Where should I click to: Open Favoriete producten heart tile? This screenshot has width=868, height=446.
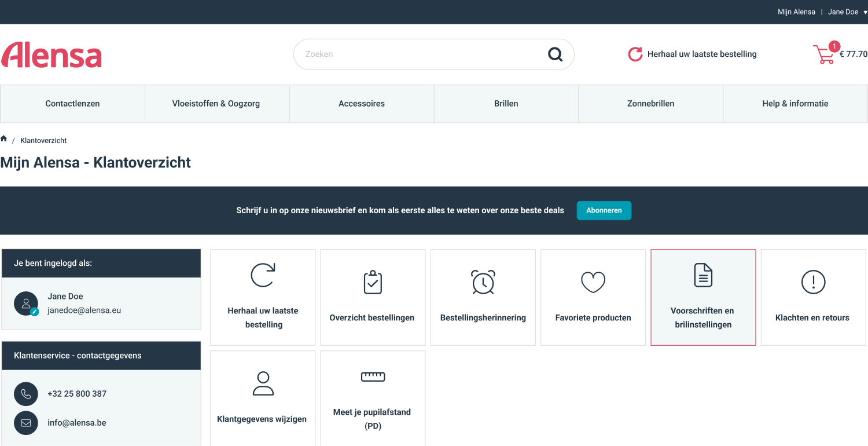point(593,297)
